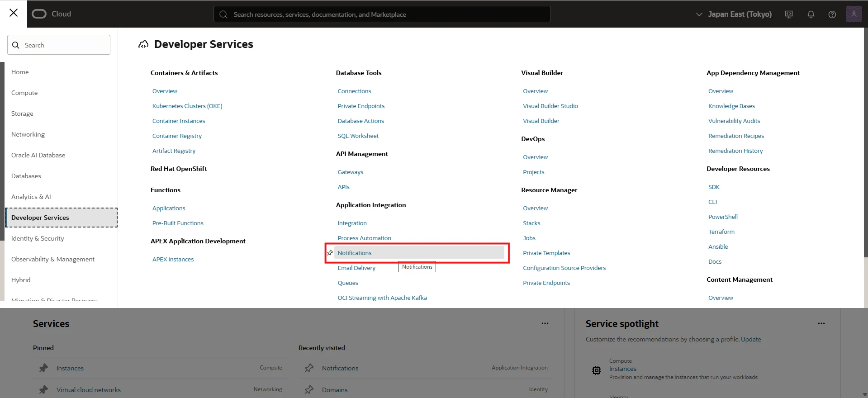Viewport: 868px width, 398px height.
Task: Open Knowledge Bases link
Action: click(731, 106)
